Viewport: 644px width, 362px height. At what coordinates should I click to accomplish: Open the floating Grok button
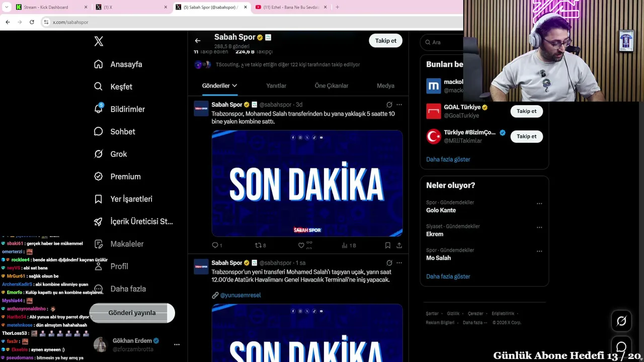tap(621, 321)
